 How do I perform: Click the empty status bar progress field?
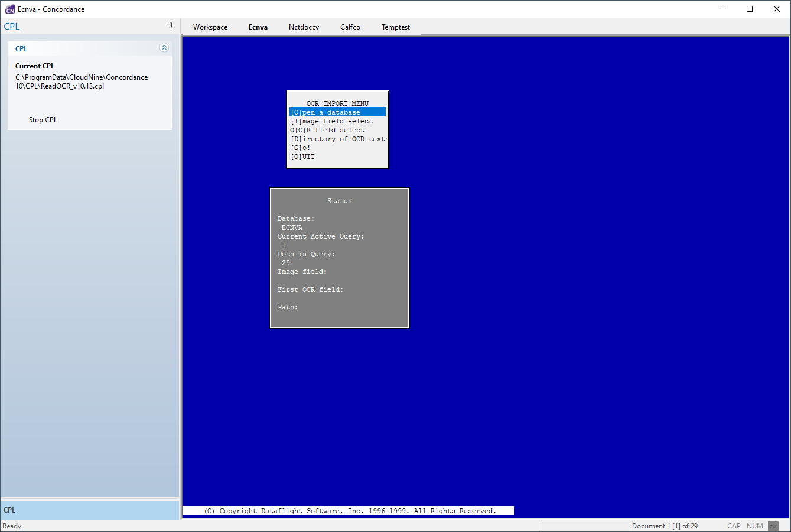click(585, 526)
